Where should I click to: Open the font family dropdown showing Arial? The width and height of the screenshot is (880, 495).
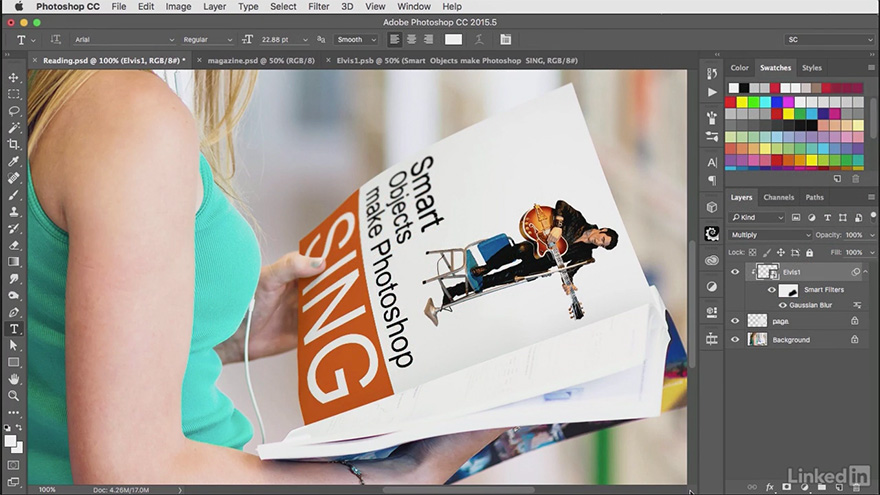pyautogui.click(x=123, y=40)
